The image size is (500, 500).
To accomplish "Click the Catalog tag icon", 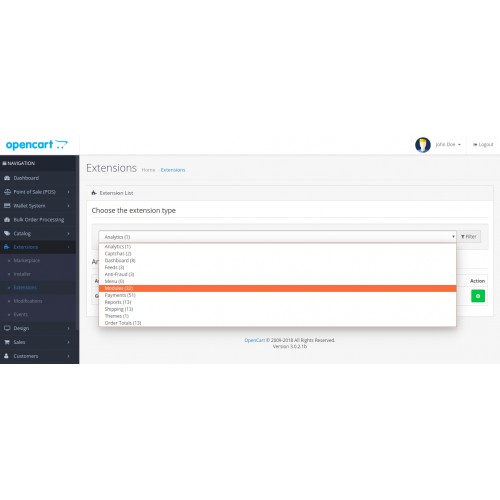I will click(x=7, y=233).
